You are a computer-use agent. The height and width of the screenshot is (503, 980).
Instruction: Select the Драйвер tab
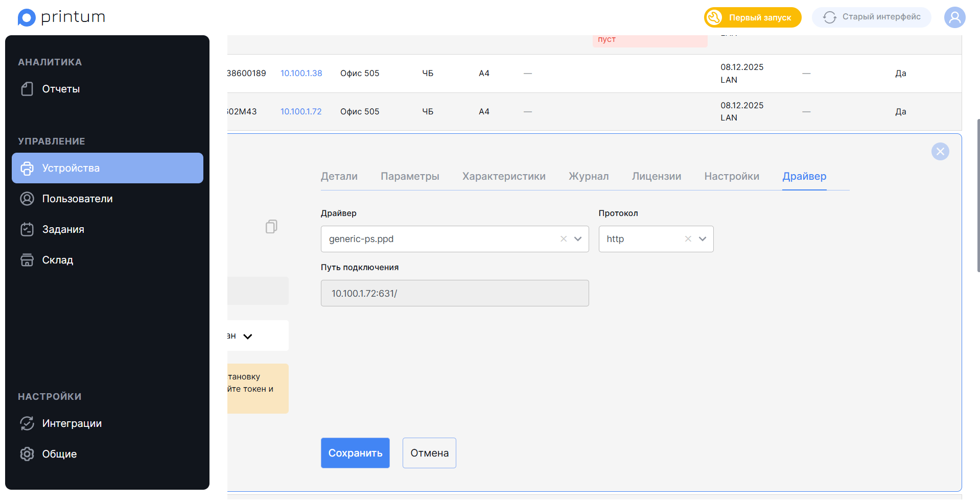pos(804,176)
